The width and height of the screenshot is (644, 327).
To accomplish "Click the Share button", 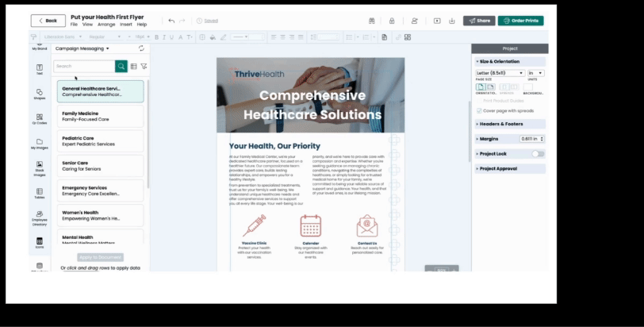I will pos(478,21).
